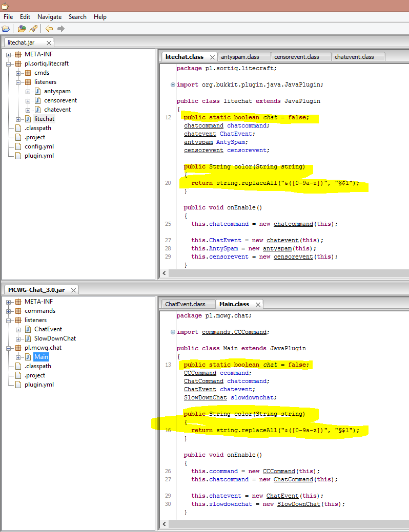Click the commands package icon
The height and width of the screenshot is (532, 409).
click(x=18, y=311)
